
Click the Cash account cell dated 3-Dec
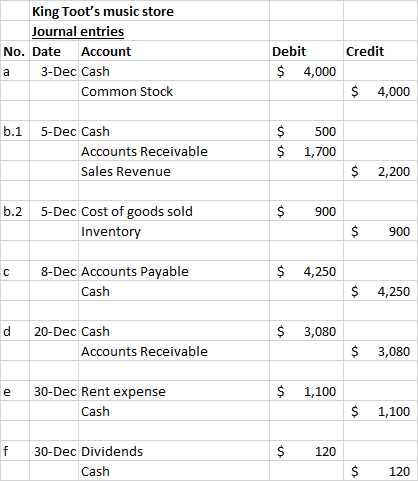point(174,71)
